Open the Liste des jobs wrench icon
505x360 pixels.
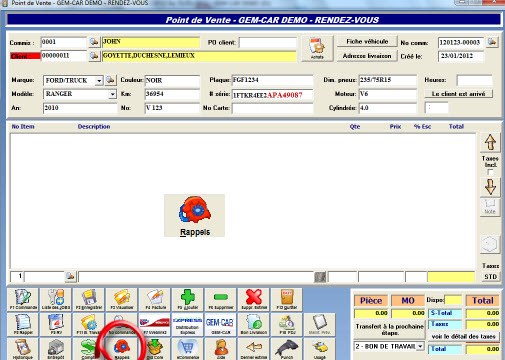point(56,299)
